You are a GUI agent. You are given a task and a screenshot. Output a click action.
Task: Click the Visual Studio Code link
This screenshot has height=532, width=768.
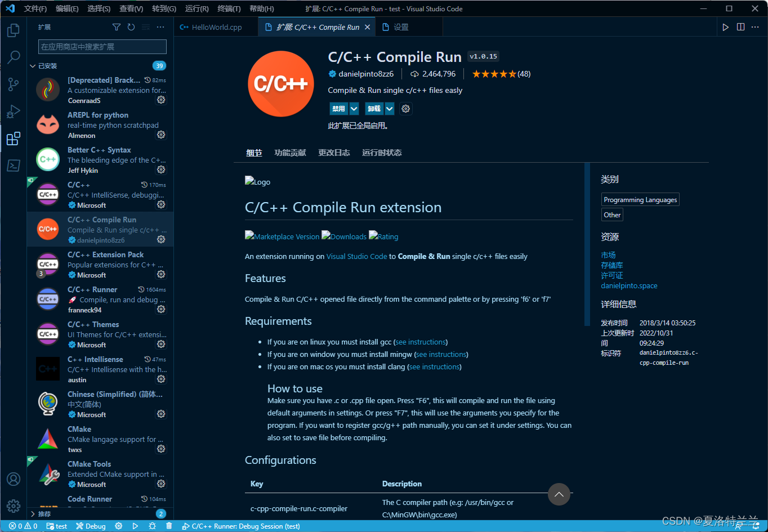(x=357, y=256)
